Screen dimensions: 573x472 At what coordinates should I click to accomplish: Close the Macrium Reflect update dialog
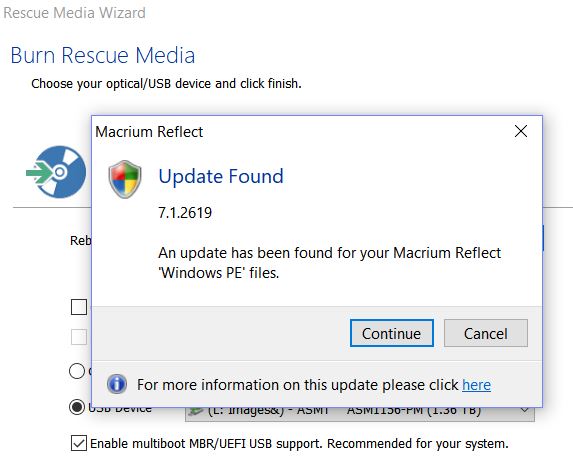tap(521, 131)
